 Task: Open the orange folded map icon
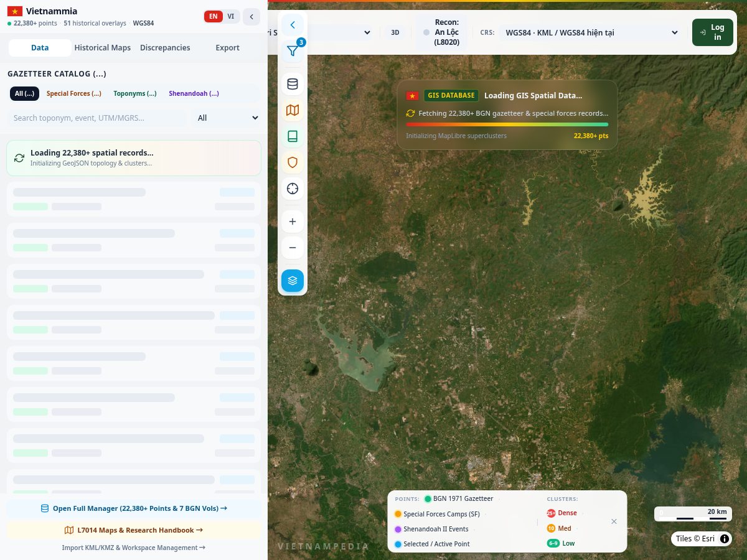click(293, 110)
